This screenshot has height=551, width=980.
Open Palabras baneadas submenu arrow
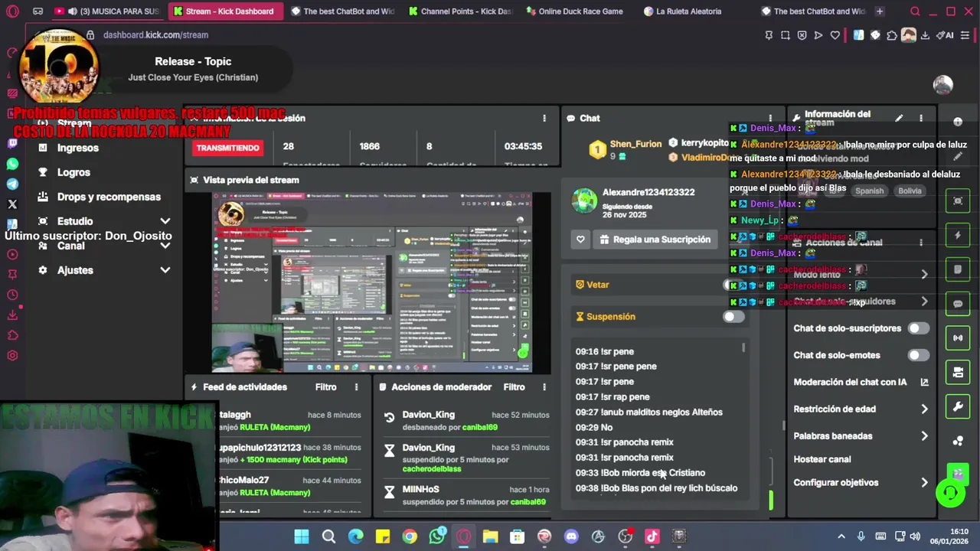924,436
